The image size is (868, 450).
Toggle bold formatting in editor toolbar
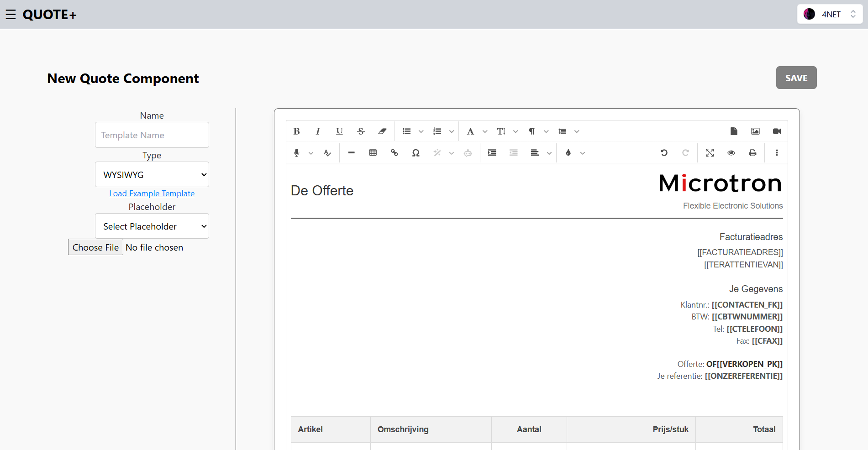point(296,131)
